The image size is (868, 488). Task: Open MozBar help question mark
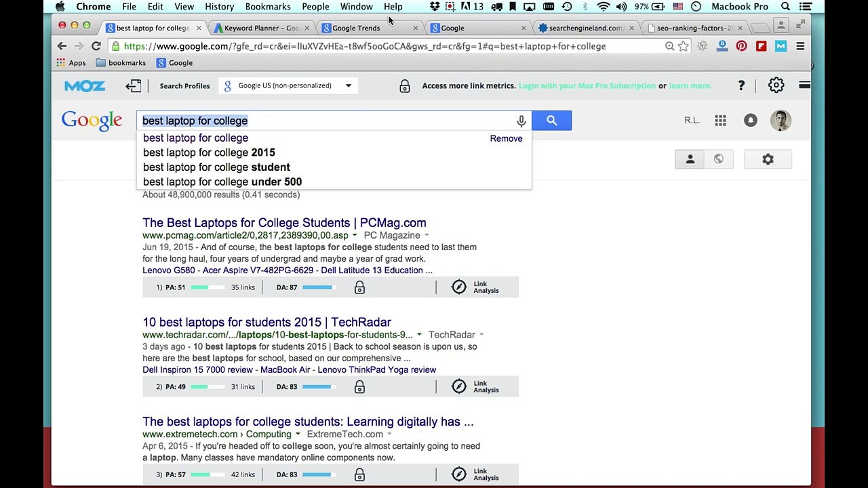tap(741, 85)
